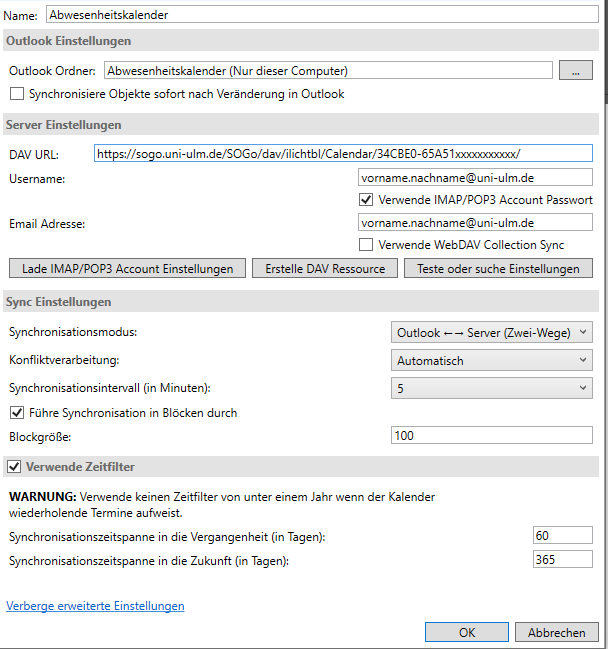Image resolution: width=608 pixels, height=649 pixels.
Task: Enable immediate sync after change in Outlook
Action: 17,94
